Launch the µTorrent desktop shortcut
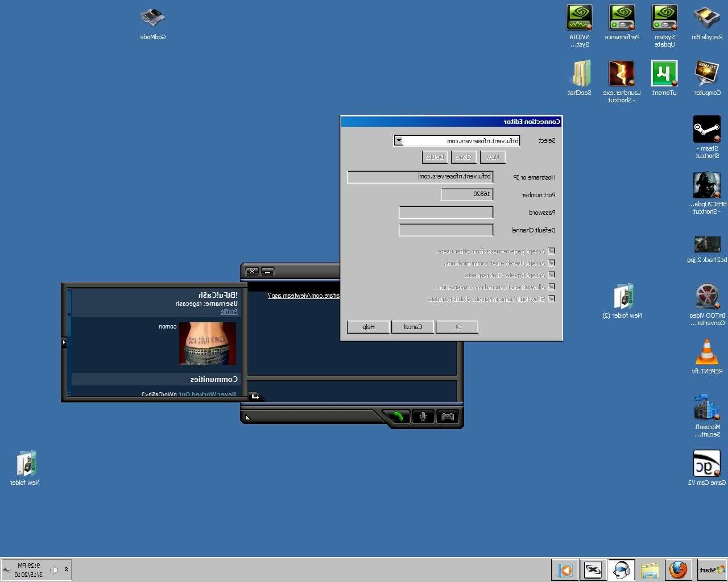The image size is (728, 582). pos(664,78)
